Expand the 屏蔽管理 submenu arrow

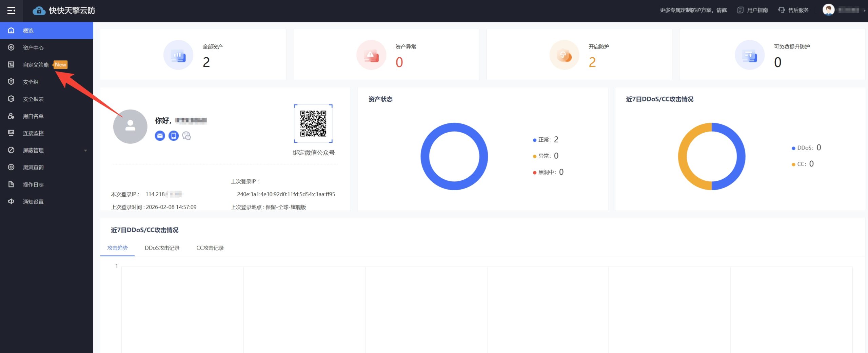[x=85, y=151]
